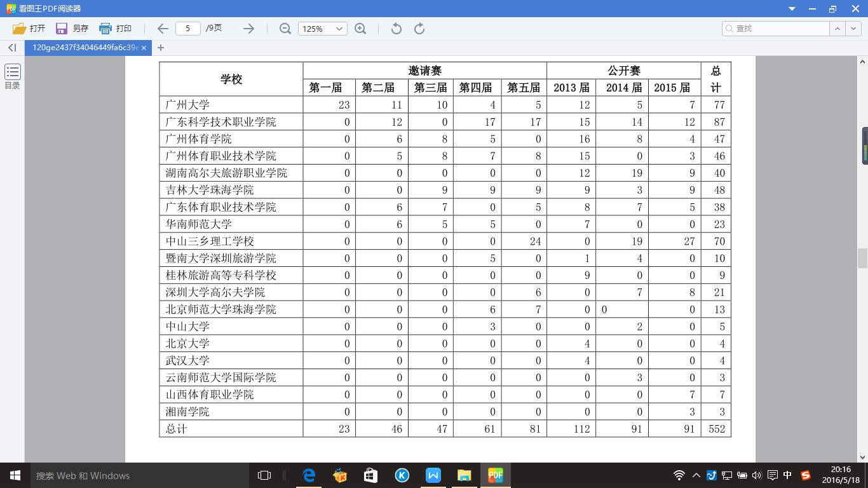868x488 pixels.
Task: Click the blue bird tray icon
Action: [x=712, y=475]
